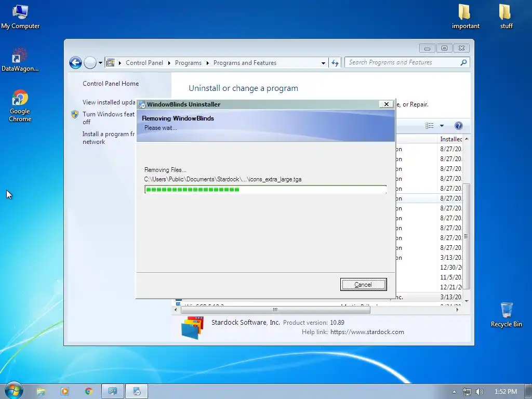This screenshot has height=399, width=532.
Task: Launch Chrome from the taskbar
Action: pos(89,392)
